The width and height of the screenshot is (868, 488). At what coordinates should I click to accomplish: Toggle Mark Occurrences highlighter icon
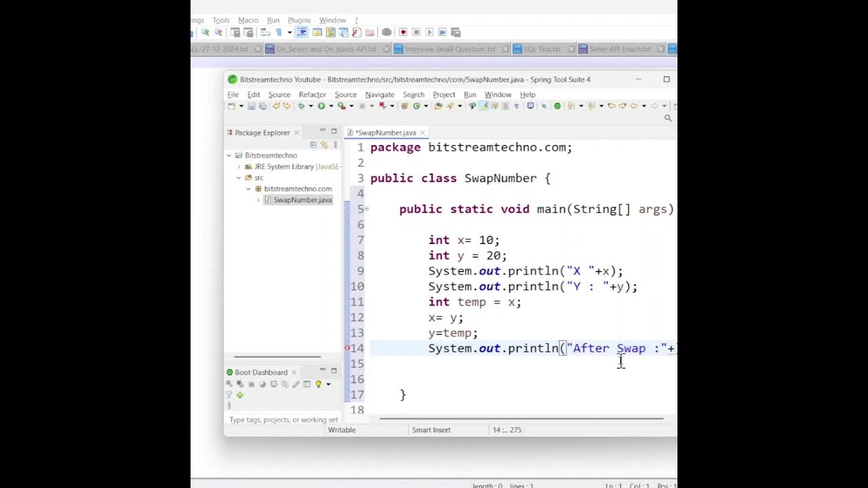pos(485,106)
